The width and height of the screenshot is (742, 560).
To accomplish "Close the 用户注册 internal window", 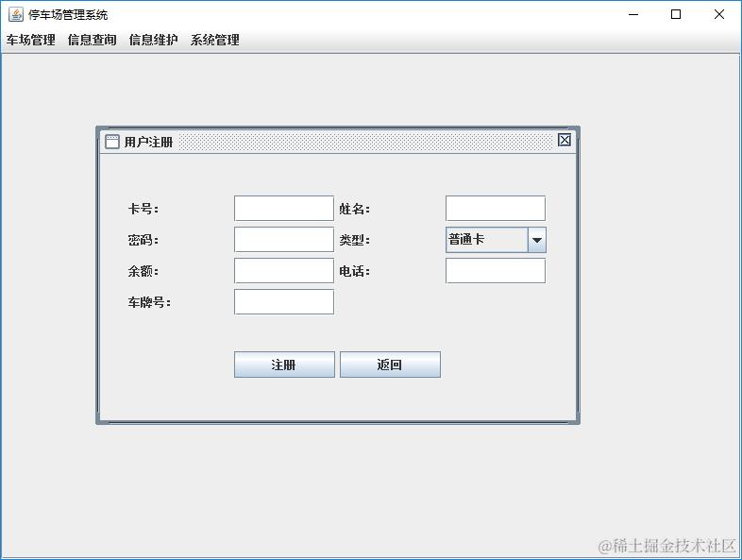I will pyautogui.click(x=565, y=140).
